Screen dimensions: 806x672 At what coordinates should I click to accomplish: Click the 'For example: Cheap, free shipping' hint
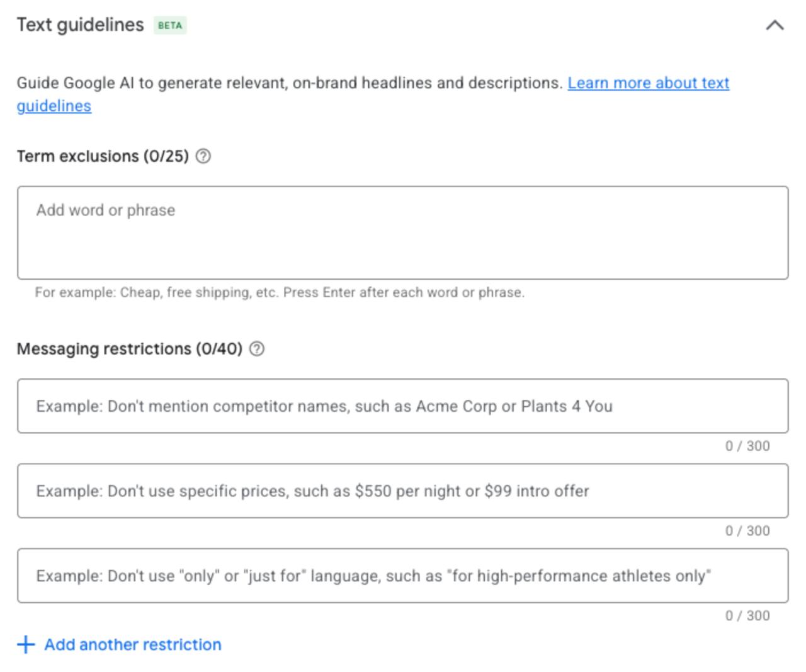(x=280, y=292)
